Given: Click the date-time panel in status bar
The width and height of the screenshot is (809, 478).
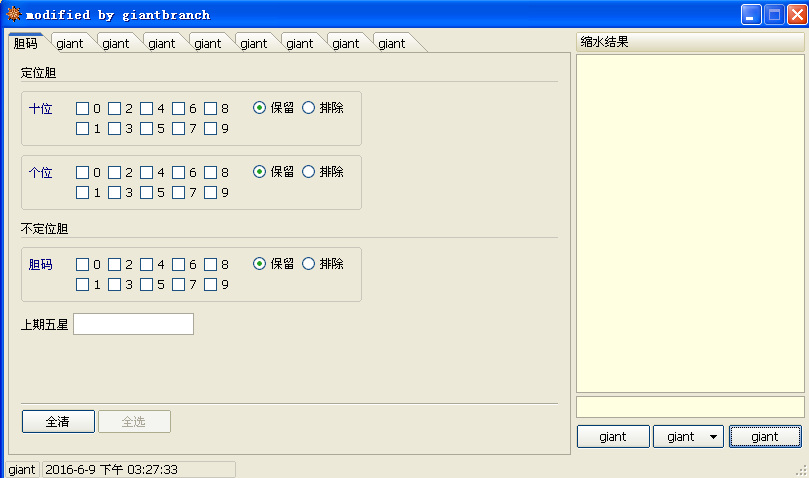Looking at the screenshot, I should (x=139, y=469).
